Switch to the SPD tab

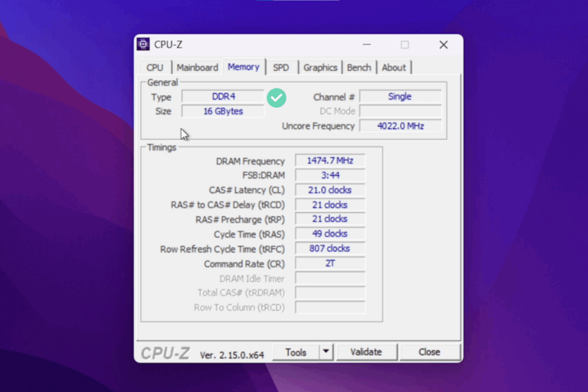tap(281, 68)
